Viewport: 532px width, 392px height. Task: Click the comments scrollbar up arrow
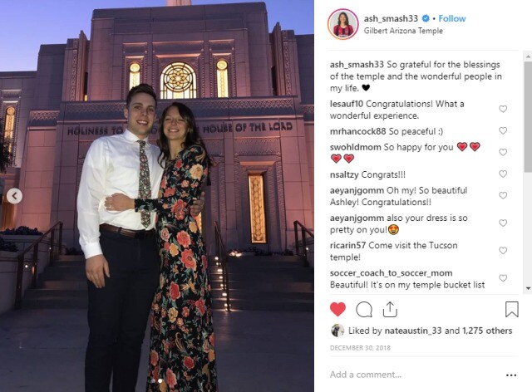(528, 56)
